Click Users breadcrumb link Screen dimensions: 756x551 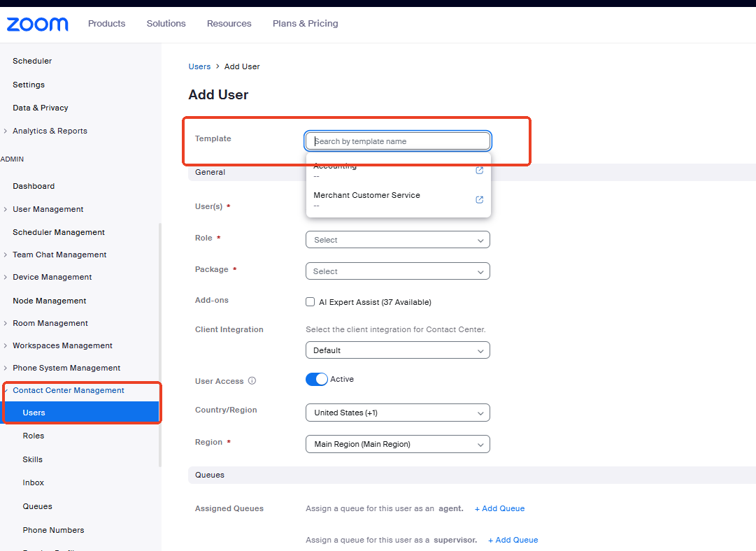coord(199,66)
